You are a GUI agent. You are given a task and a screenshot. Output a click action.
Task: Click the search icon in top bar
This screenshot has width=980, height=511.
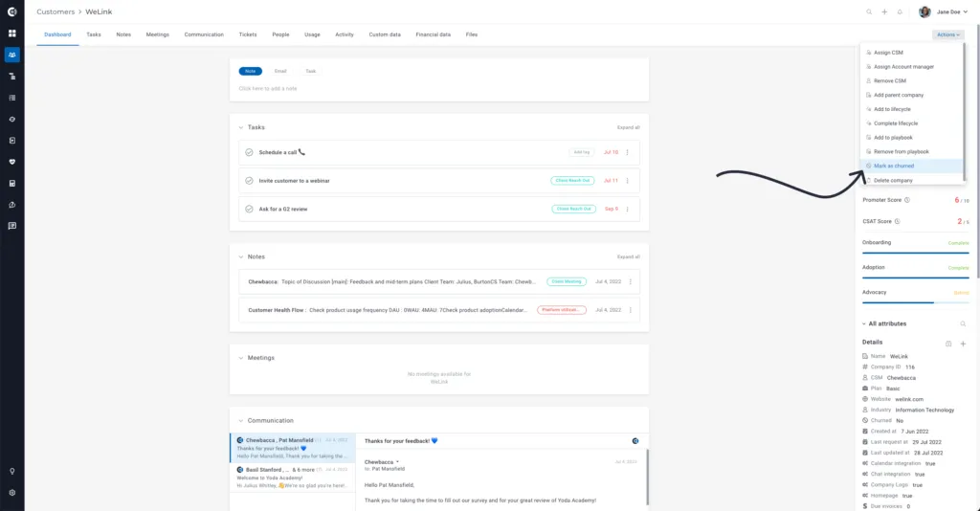click(x=869, y=11)
